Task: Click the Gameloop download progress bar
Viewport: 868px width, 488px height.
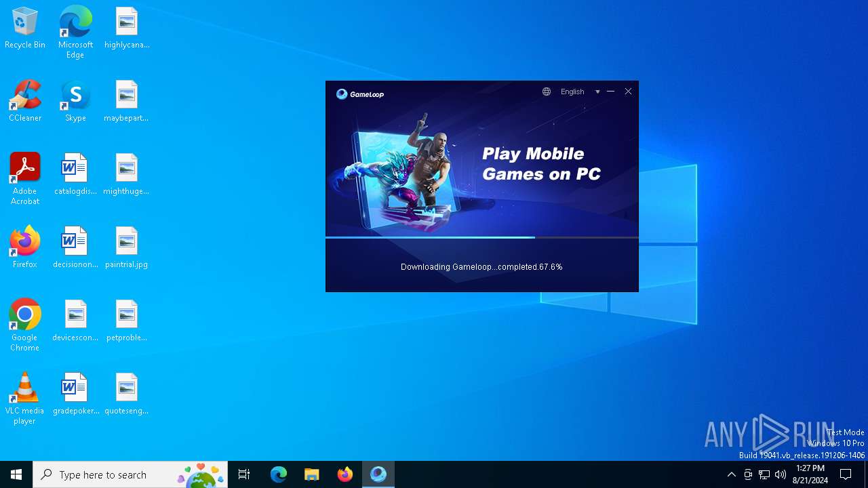Action: click(x=482, y=237)
